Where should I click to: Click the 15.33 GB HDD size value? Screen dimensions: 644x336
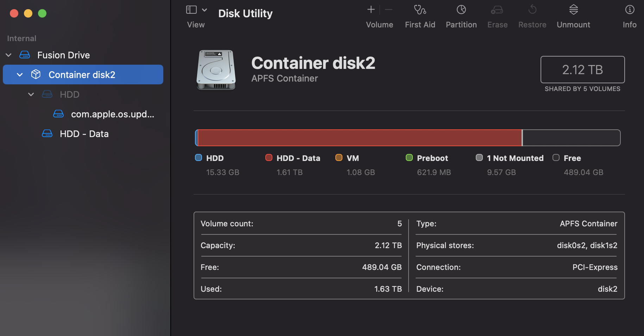223,172
